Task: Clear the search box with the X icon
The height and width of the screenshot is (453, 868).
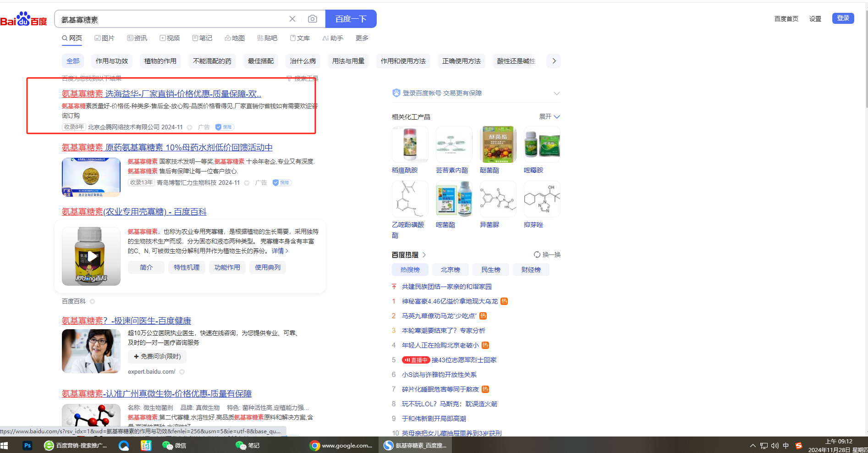Action: click(292, 19)
